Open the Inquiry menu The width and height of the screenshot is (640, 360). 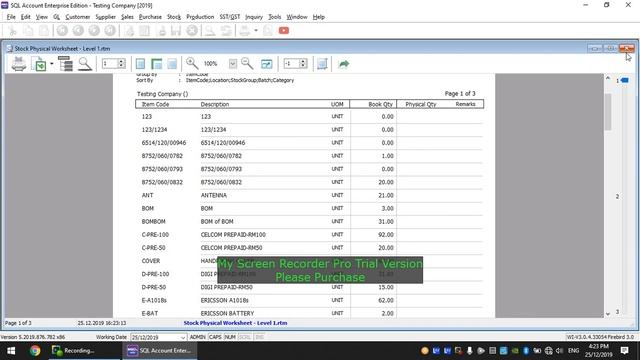click(x=254, y=17)
